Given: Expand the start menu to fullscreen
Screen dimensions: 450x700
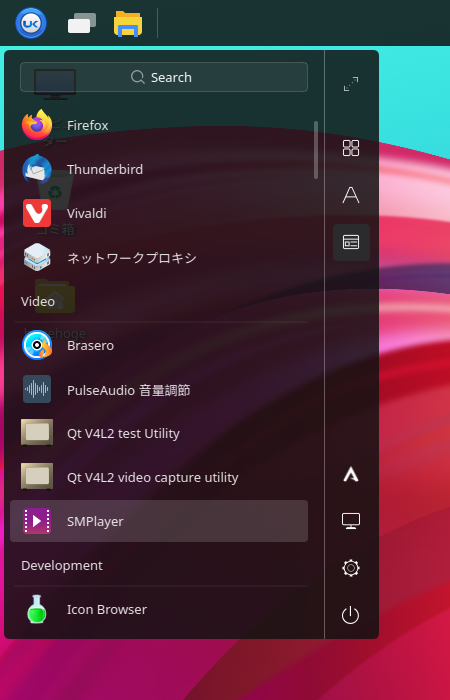Looking at the screenshot, I should tap(351, 84).
